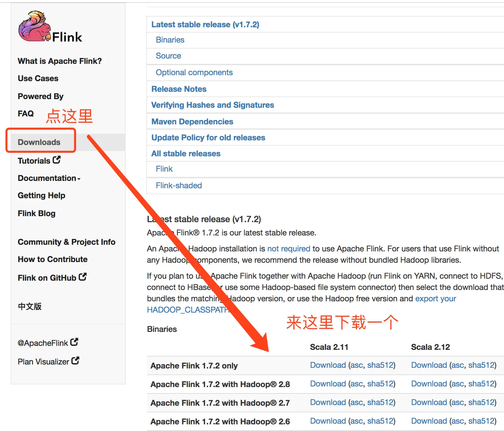Follow the 'not required' link

click(x=289, y=249)
